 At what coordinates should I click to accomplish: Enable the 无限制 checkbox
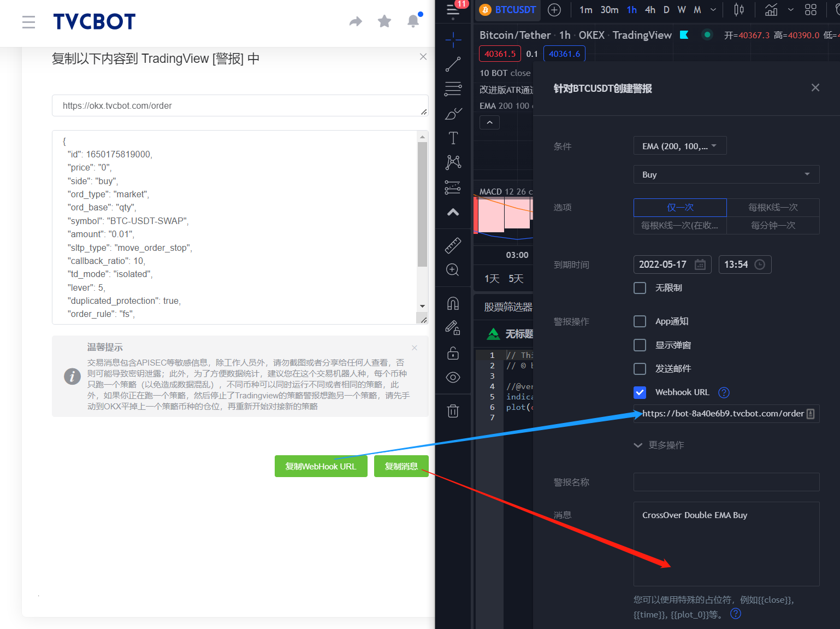click(x=640, y=288)
